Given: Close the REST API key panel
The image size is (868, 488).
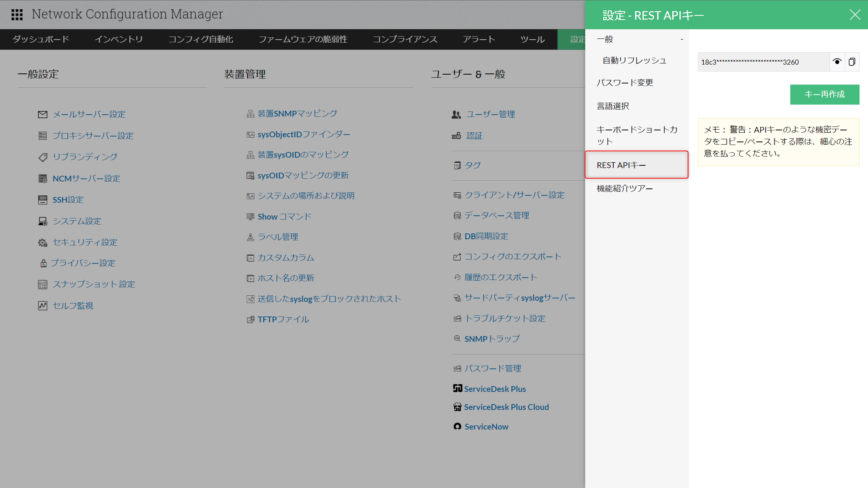Looking at the screenshot, I should (855, 15).
